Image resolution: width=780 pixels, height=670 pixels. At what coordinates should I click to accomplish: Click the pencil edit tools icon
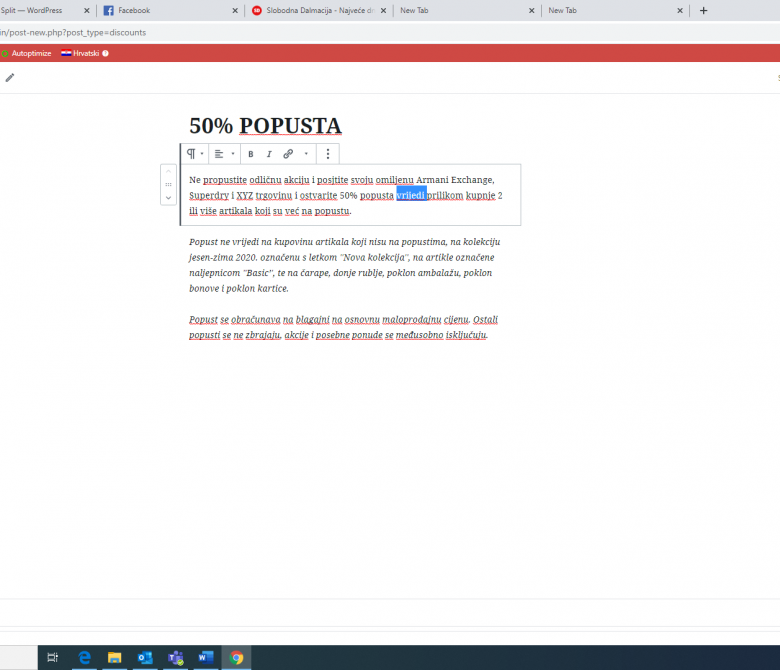[10, 78]
